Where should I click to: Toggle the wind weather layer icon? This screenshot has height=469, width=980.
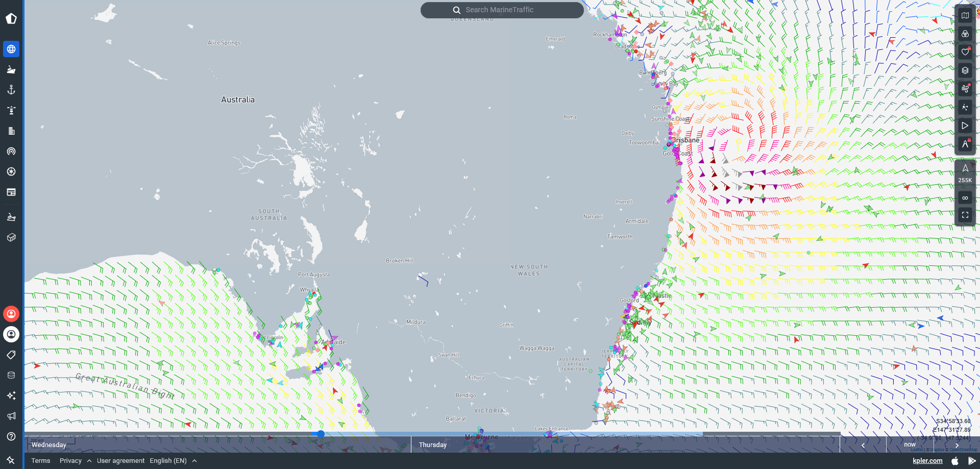pos(965,89)
